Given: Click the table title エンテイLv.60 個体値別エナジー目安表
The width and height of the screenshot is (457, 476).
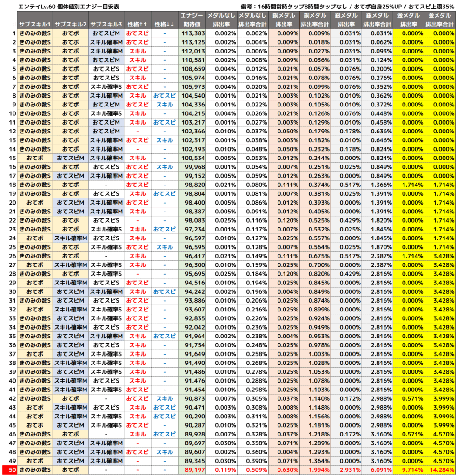Looking at the screenshot, I should 68,7.
